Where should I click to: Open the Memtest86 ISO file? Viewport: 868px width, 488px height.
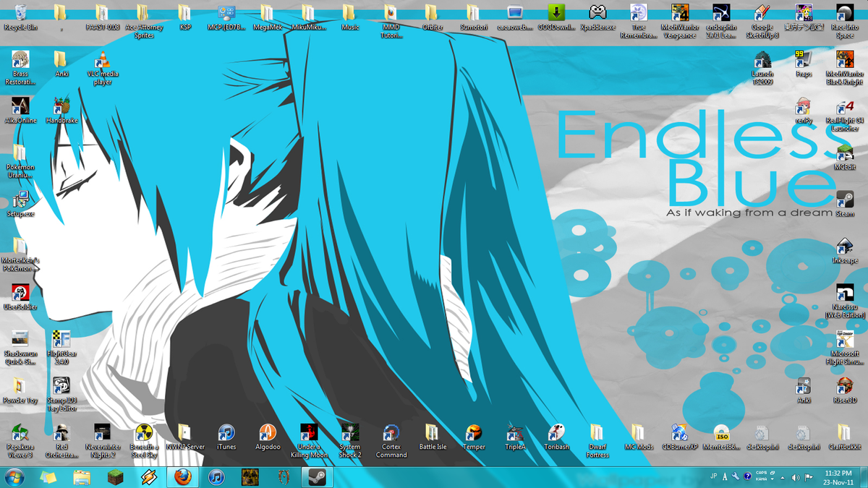[x=721, y=437]
